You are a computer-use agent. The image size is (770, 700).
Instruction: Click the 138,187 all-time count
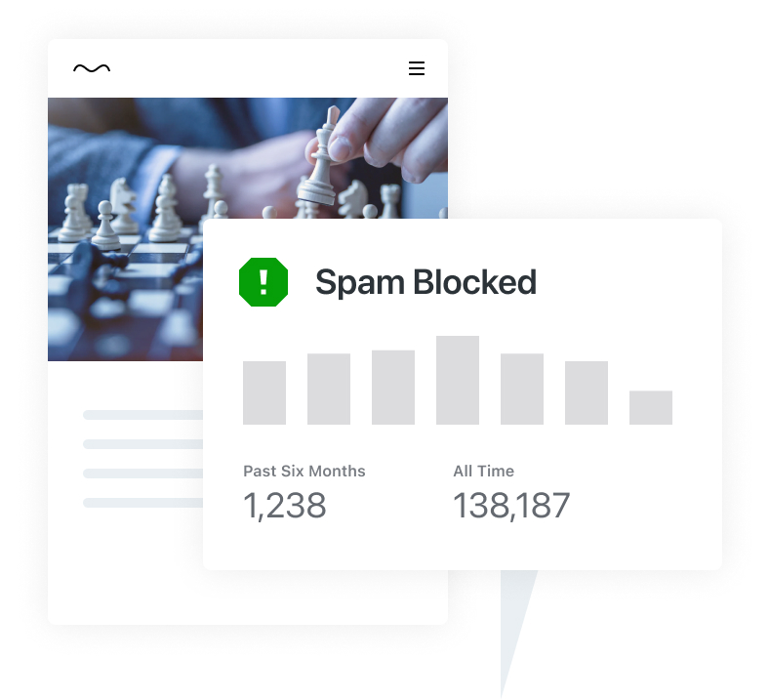[x=511, y=506]
